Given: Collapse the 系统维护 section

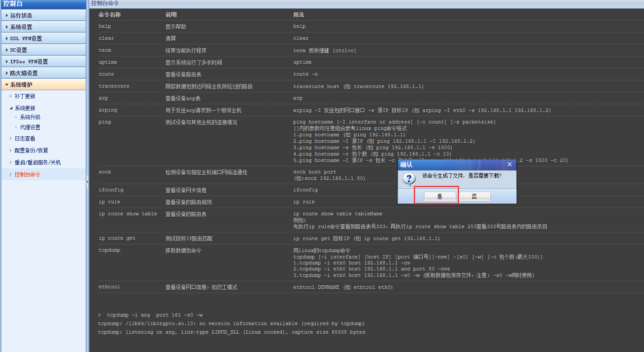Looking at the screenshot, I should coord(21,85).
